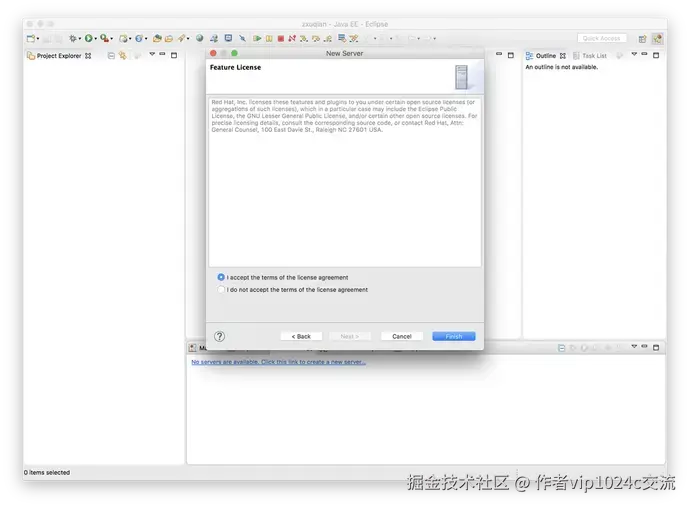The image size is (690, 507).
Task: Click the Search flashlight toolbar icon
Action: 181,39
